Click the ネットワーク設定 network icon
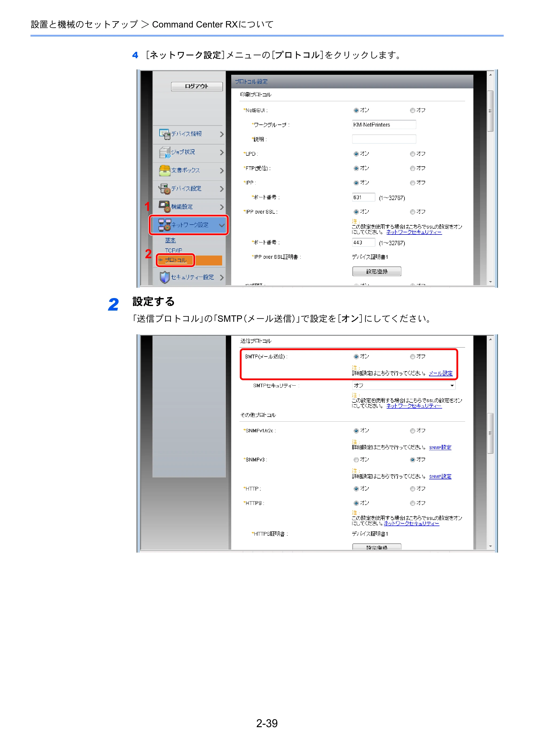 tap(165, 225)
